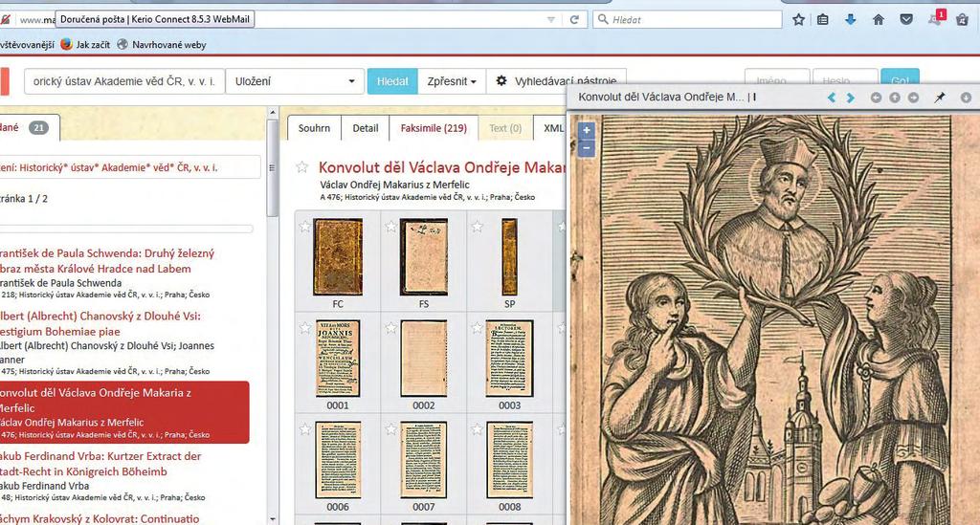
Task: Go to next page with blue right arrow
Action: pyautogui.click(x=851, y=98)
